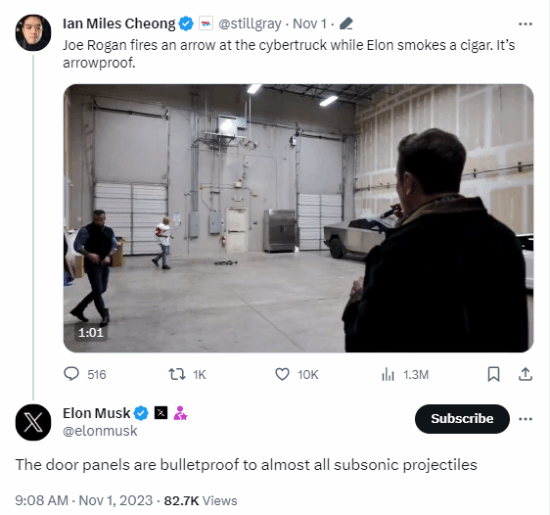Click the X affiliation badge beside Elon Musk
550x515 pixels.
[161, 413]
